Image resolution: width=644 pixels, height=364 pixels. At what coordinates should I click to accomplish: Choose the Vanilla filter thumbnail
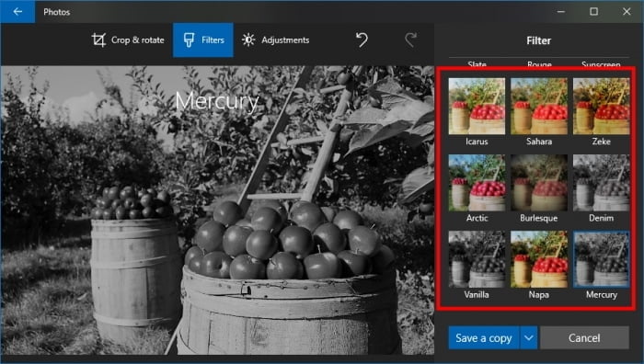click(477, 259)
